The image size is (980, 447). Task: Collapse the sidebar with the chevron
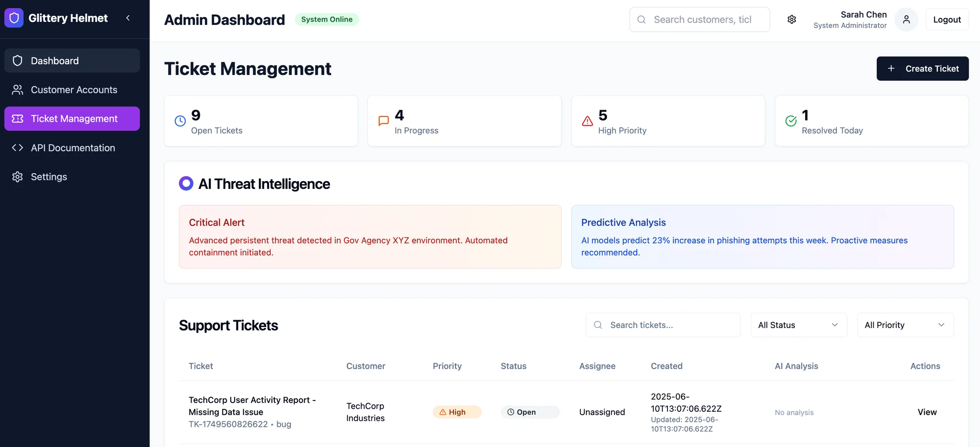128,18
